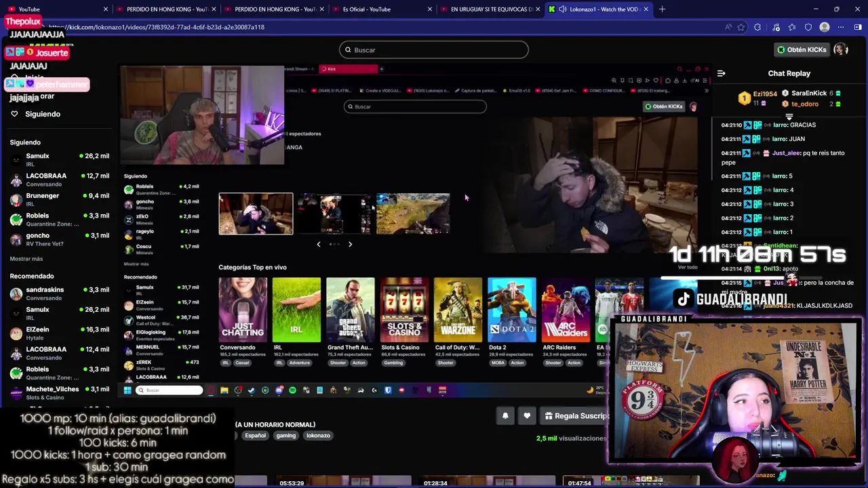Expand Siguiendo list with Mostrar más
868x488 pixels.
click(26, 259)
